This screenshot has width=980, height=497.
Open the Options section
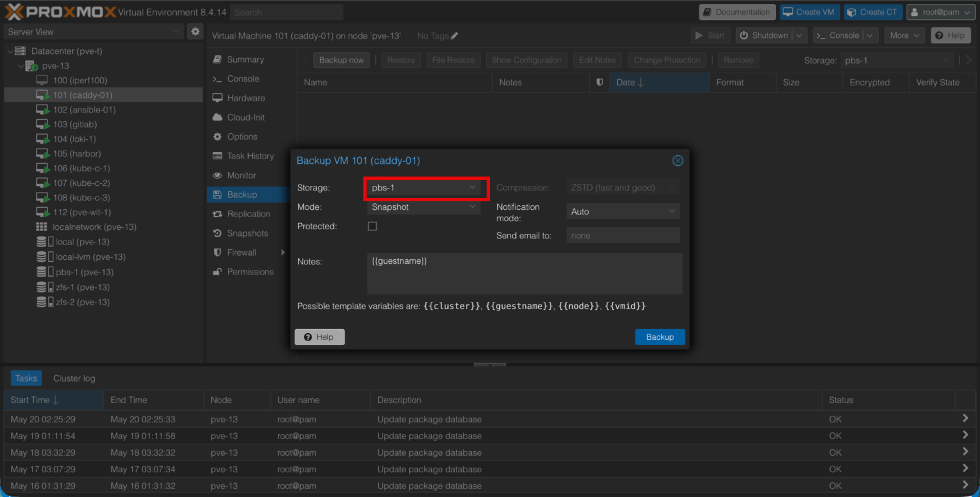(x=242, y=137)
